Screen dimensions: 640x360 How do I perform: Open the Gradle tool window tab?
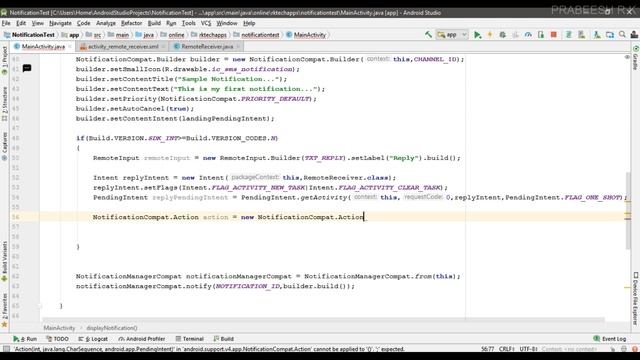(x=636, y=58)
